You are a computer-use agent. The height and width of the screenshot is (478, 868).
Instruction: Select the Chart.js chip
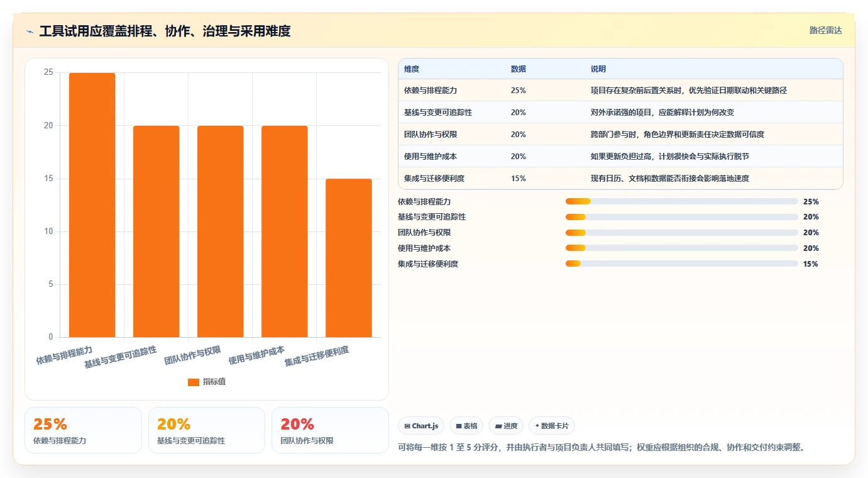[x=421, y=426]
